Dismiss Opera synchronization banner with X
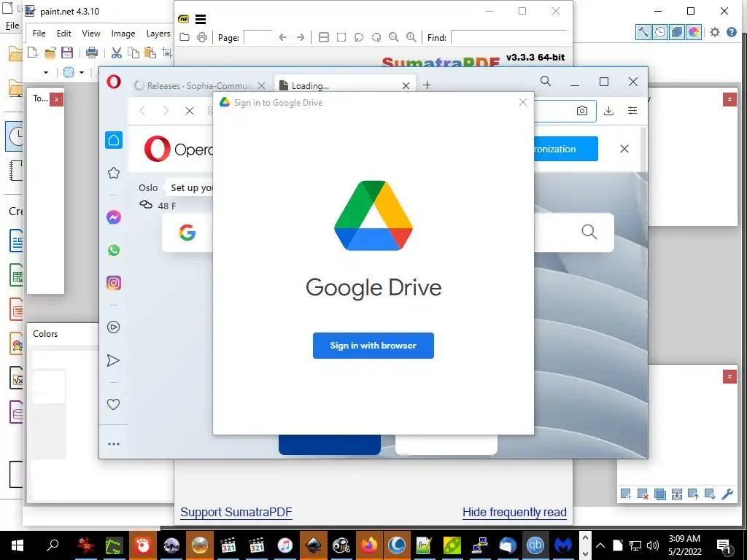Viewport: 747px width, 560px height. point(624,149)
